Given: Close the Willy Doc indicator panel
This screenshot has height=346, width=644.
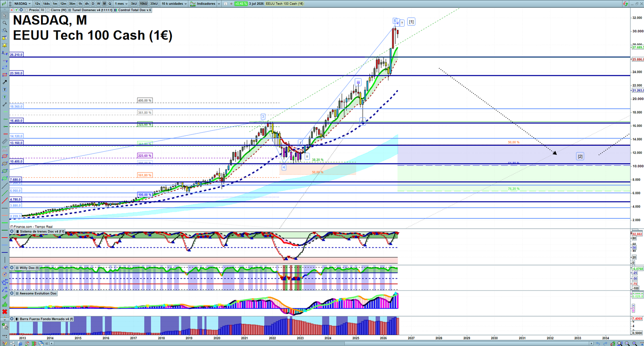Looking at the screenshot, I should point(12,267).
